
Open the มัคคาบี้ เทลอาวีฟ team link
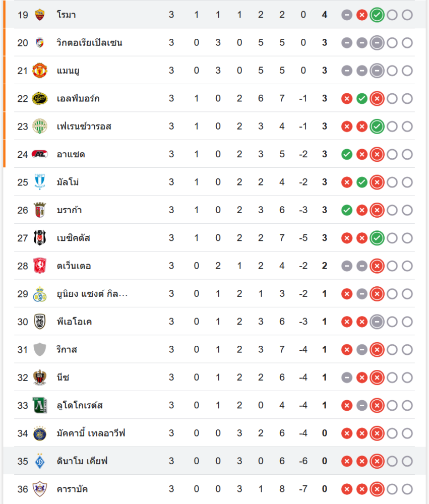[91, 433]
